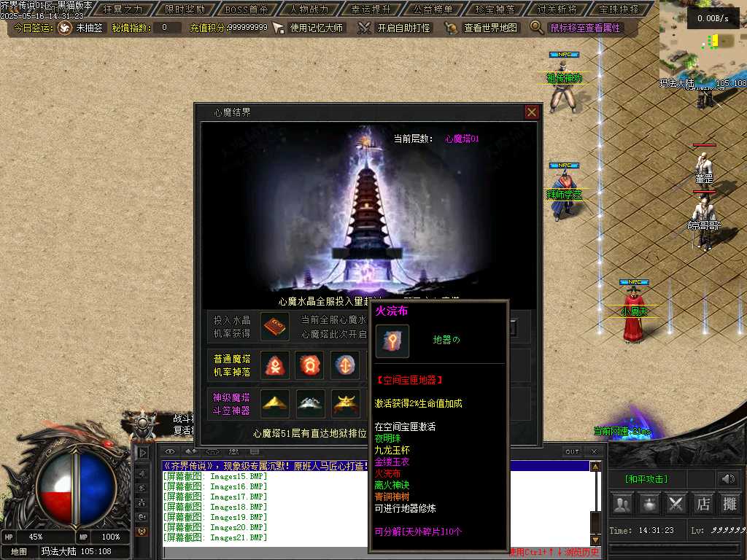Click 开启自助打怪 label
Image resolution: width=747 pixels, height=560 pixels.
coord(403,28)
